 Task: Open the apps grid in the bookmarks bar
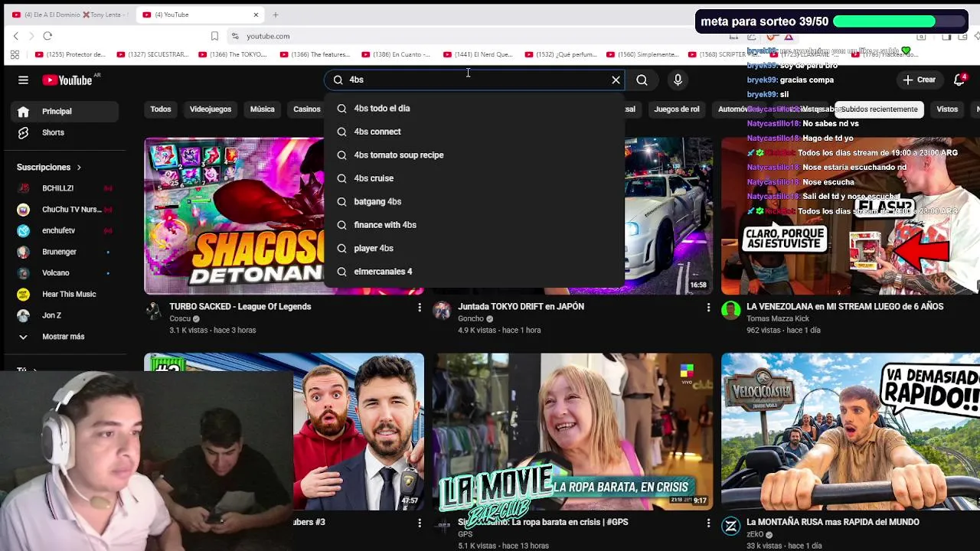coord(15,54)
